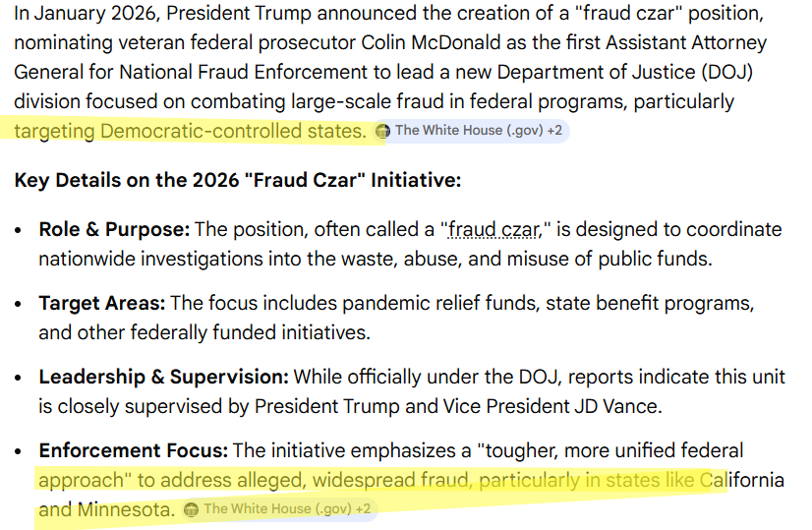The height and width of the screenshot is (530, 812).
Task: Select the 'Role & Purpose:' bold label
Action: click(114, 230)
